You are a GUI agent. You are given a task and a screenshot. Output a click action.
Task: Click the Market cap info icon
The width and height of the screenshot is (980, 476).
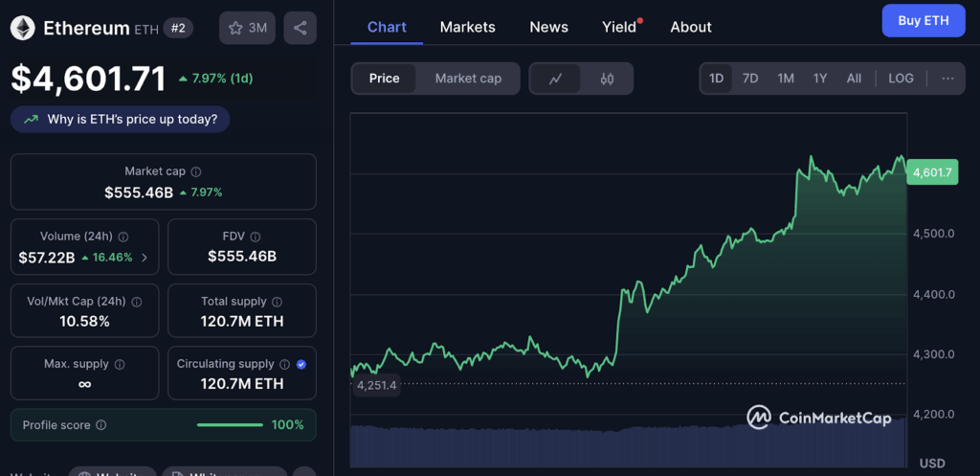196,171
